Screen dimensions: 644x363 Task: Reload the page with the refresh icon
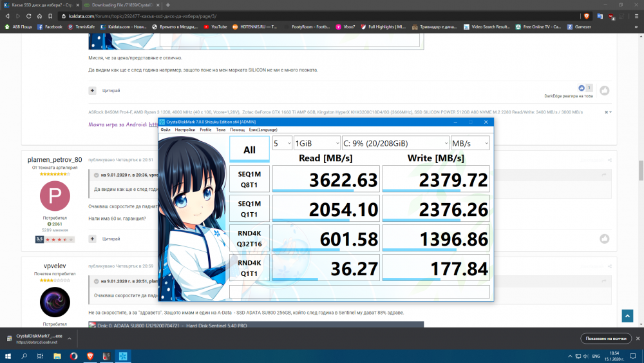point(29,16)
